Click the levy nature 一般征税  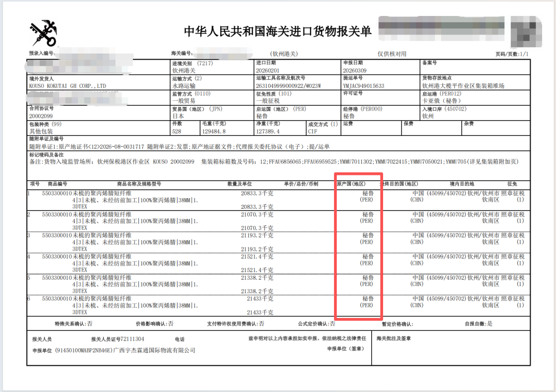tap(267, 101)
